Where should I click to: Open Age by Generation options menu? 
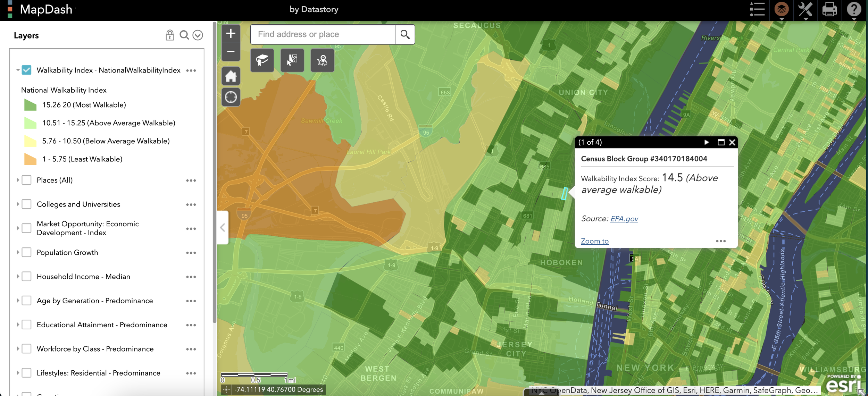[x=191, y=301]
